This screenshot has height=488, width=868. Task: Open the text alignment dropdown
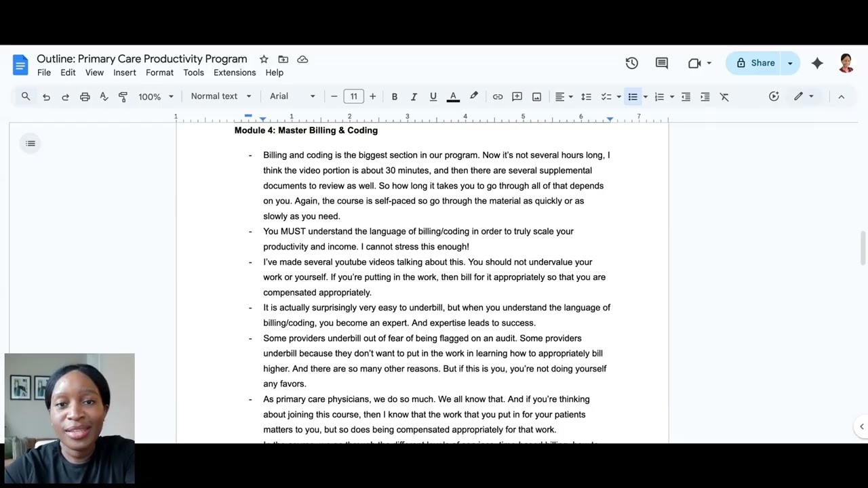pos(564,97)
